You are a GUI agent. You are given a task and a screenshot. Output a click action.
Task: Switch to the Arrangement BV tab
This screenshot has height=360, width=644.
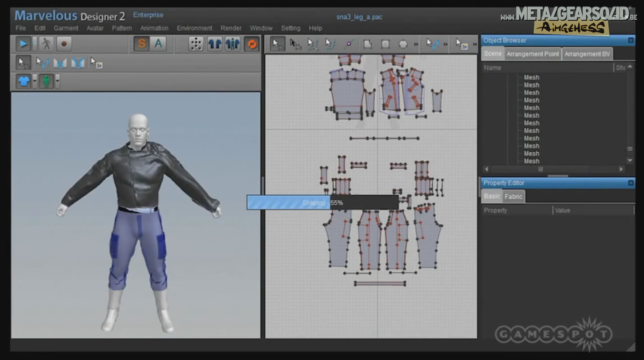pyautogui.click(x=587, y=54)
